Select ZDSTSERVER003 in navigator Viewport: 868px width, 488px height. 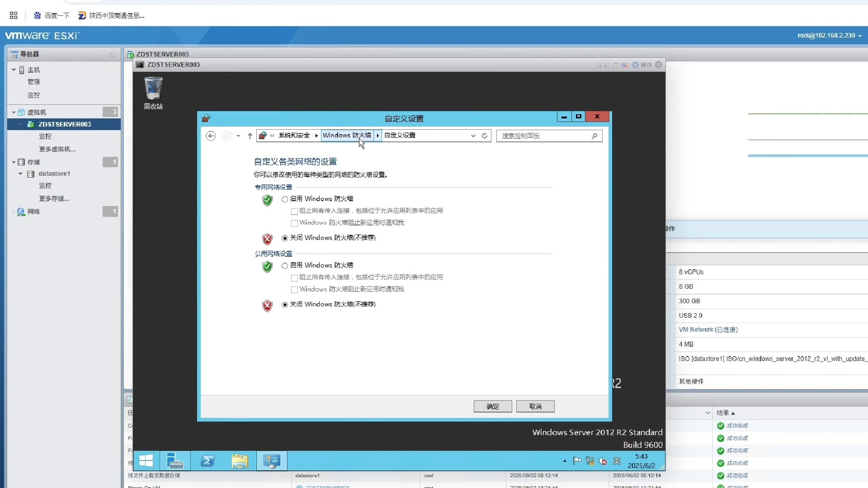64,124
